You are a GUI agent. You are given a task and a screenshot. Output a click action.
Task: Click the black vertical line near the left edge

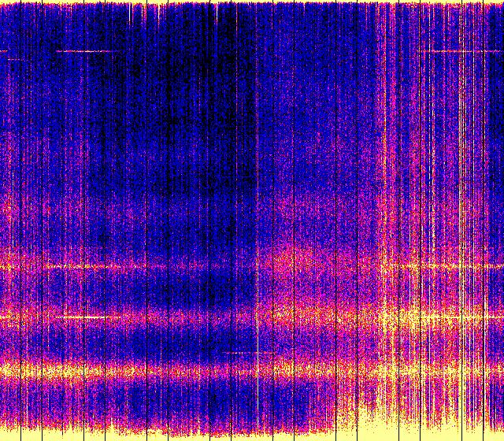(29, 197)
